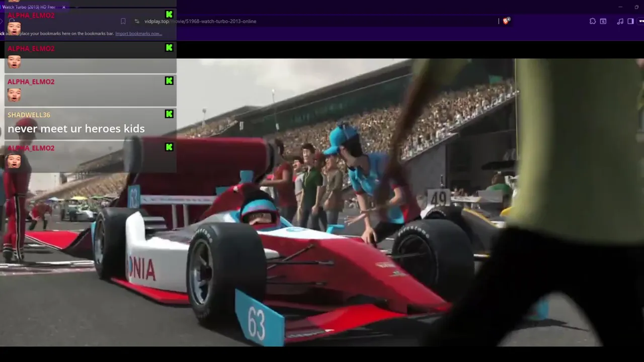This screenshot has width=644, height=362.
Task: Open the Brave Shields lion icon
Action: point(506,21)
